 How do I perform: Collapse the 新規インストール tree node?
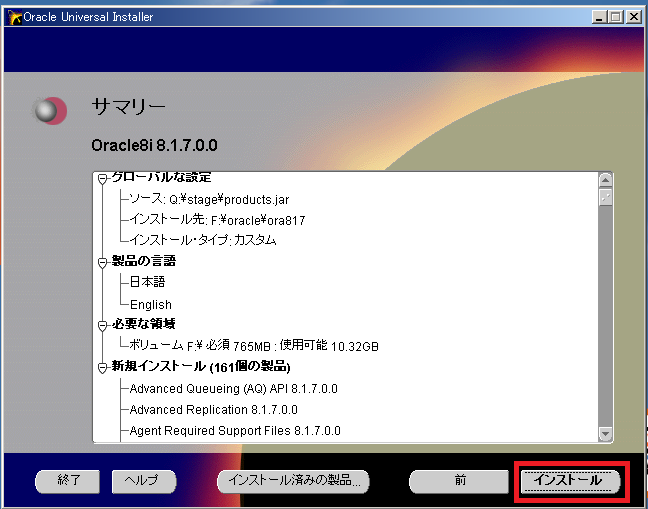click(102, 368)
